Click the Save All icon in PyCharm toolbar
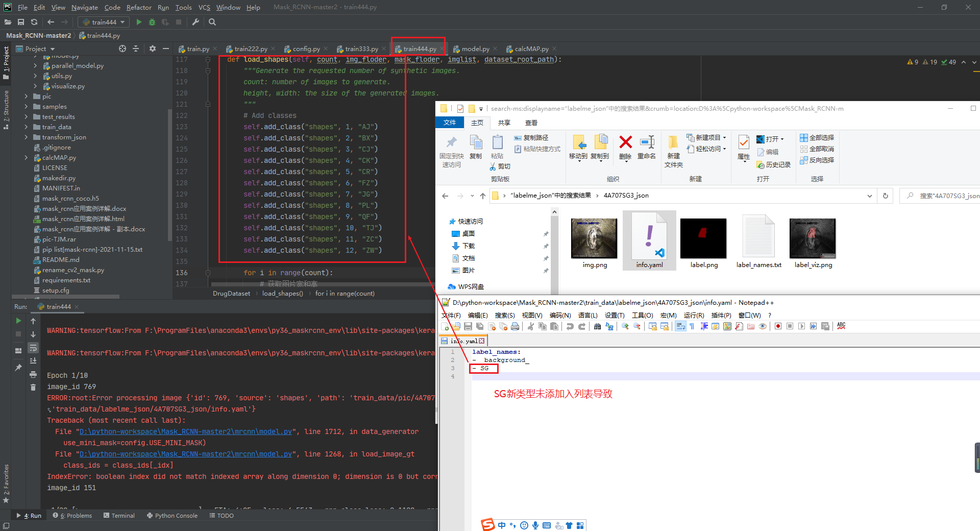The width and height of the screenshot is (980, 531). click(x=21, y=22)
